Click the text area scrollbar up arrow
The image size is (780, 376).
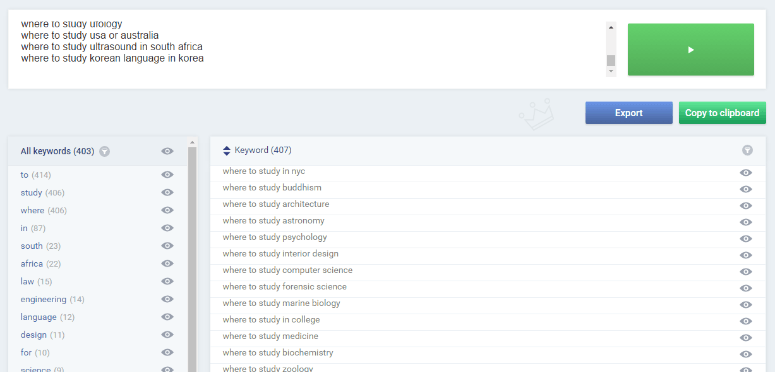pyautogui.click(x=611, y=27)
